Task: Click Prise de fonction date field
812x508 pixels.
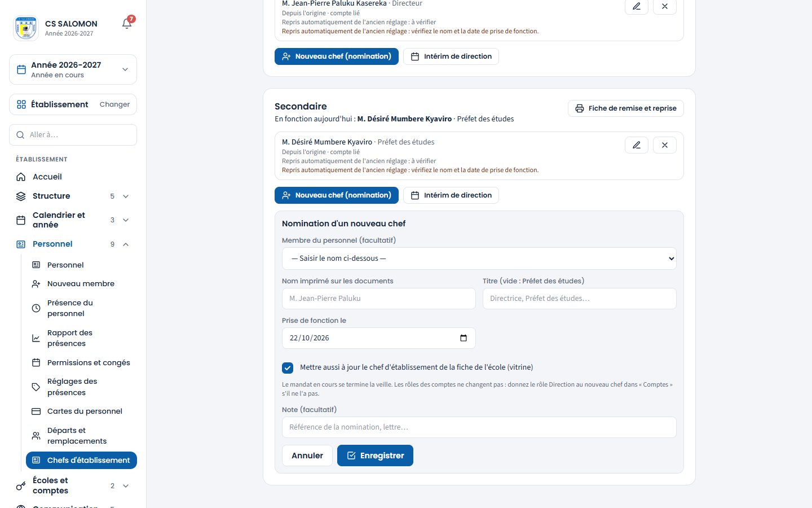Action: 379,338
